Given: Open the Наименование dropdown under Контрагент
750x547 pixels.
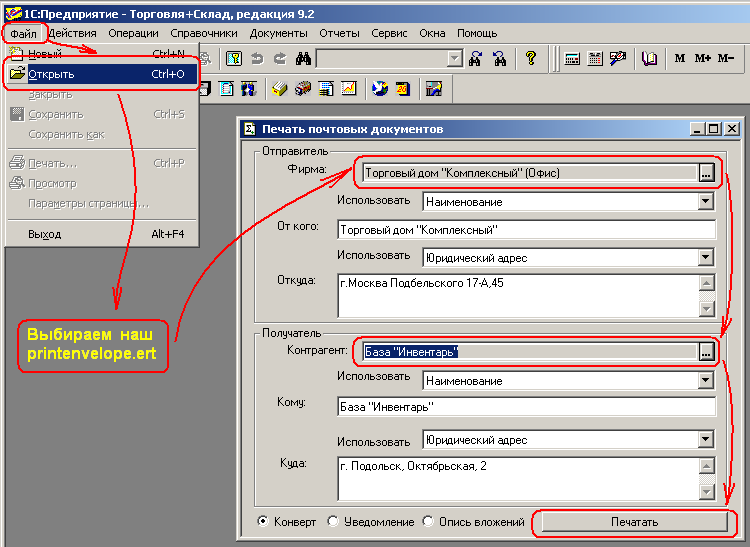Looking at the screenshot, I should click(x=706, y=381).
